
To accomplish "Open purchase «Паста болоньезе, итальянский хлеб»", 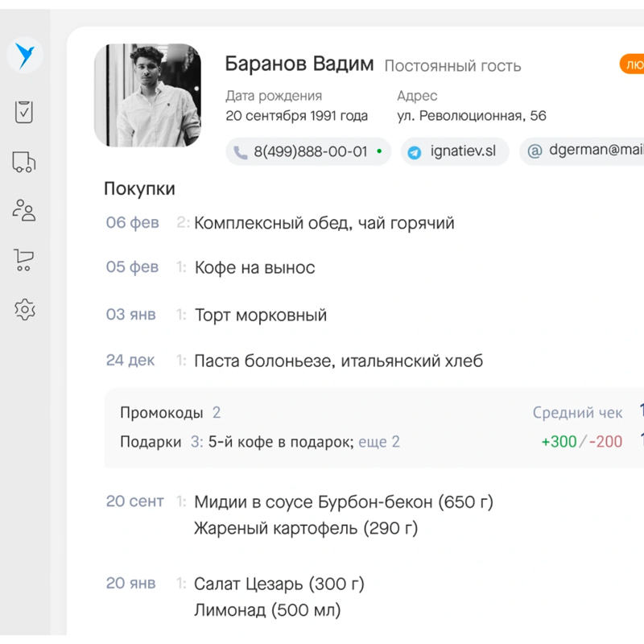I will coord(338,361).
